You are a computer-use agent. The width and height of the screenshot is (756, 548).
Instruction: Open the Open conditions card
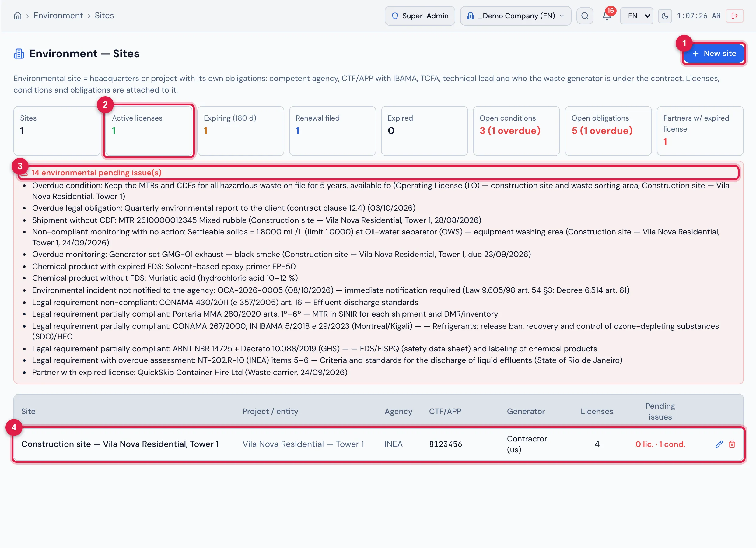516,131
